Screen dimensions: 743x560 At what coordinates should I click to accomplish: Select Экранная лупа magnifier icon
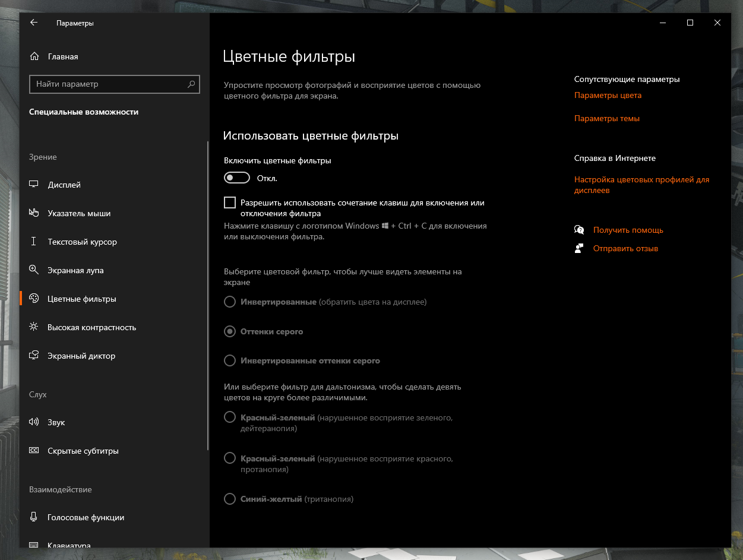(x=34, y=270)
